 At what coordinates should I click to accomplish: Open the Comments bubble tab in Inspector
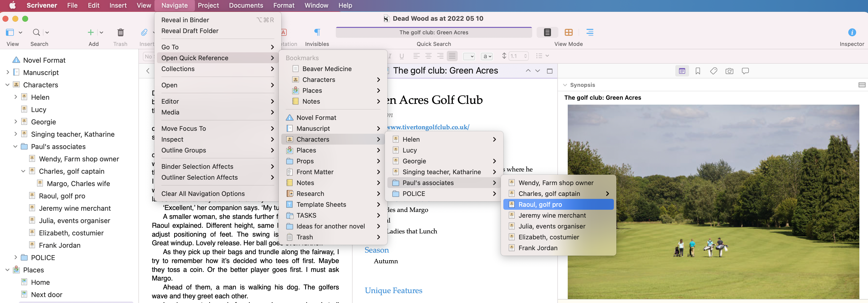[745, 71]
